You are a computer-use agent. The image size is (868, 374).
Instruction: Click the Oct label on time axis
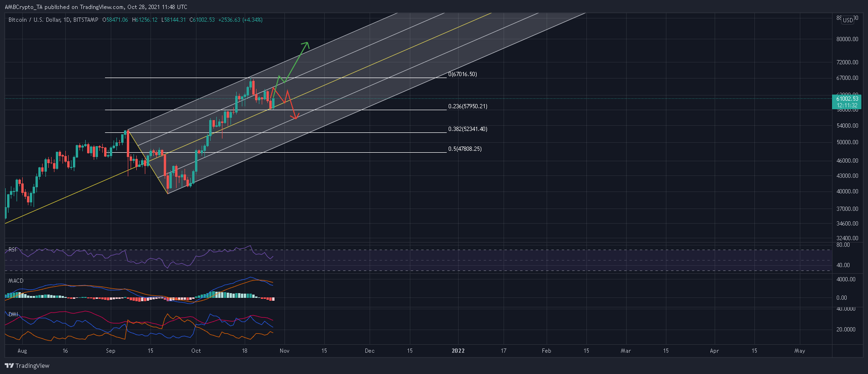click(196, 351)
